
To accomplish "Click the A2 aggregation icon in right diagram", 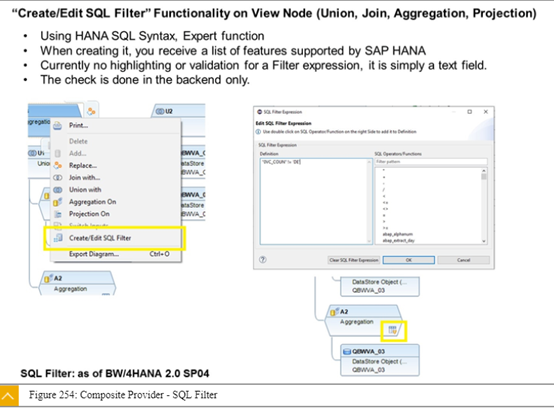I will coord(334,311).
